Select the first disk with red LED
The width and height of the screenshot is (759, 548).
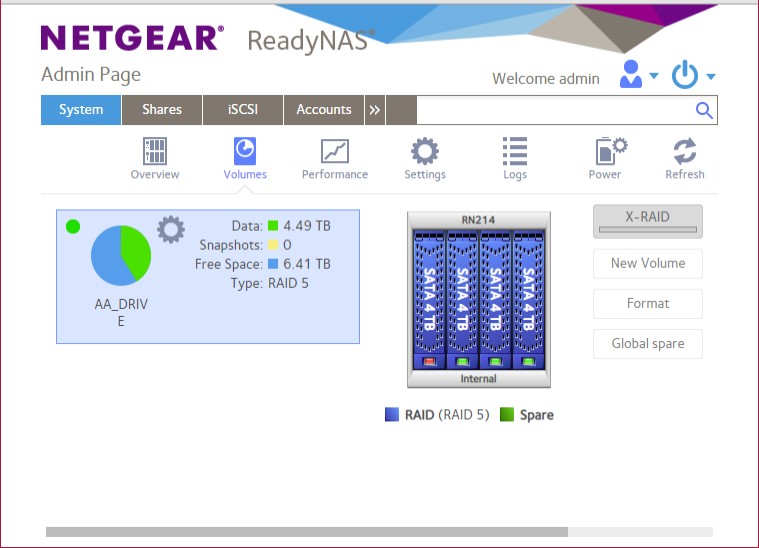[x=429, y=300]
